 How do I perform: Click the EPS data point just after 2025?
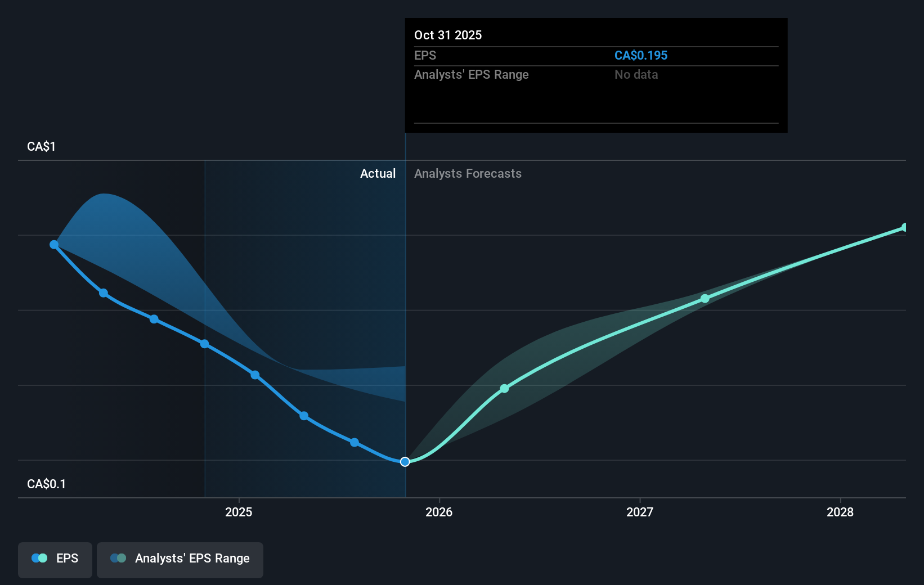click(255, 375)
